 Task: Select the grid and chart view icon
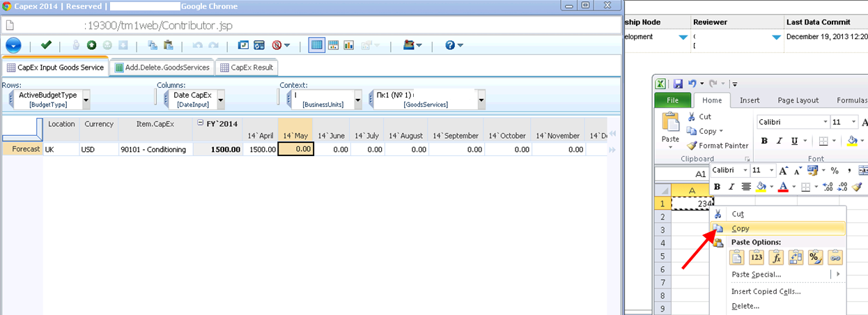click(x=333, y=45)
